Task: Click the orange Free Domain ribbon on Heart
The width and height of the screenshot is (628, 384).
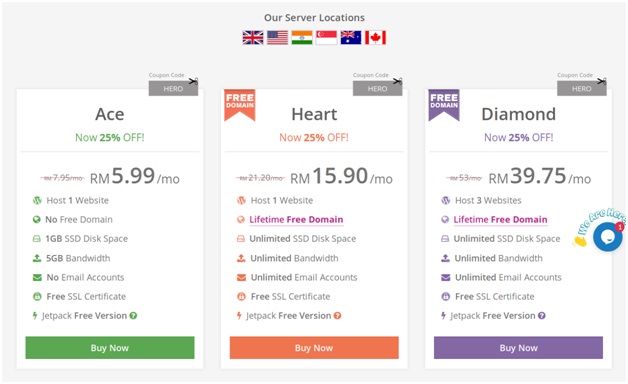Action: pyautogui.click(x=240, y=105)
